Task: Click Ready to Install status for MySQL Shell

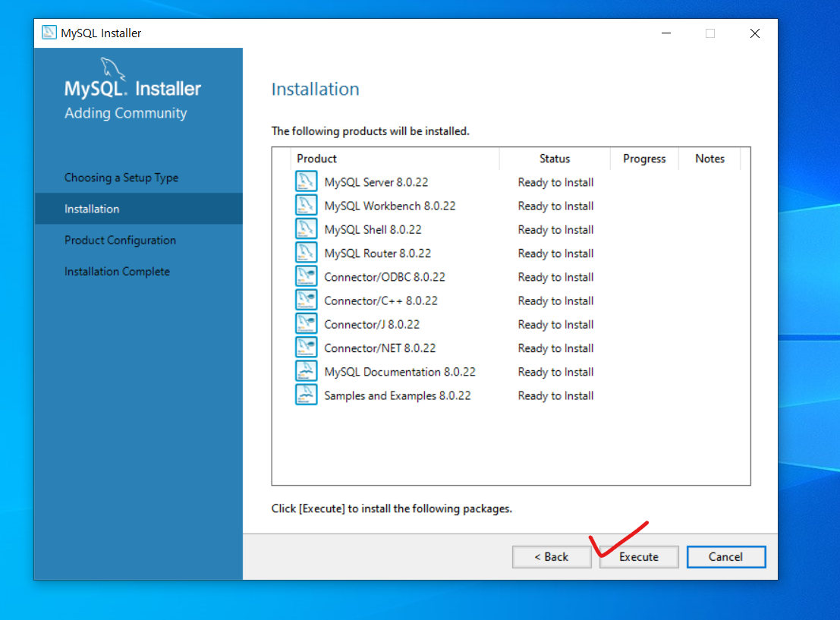Action: (555, 229)
